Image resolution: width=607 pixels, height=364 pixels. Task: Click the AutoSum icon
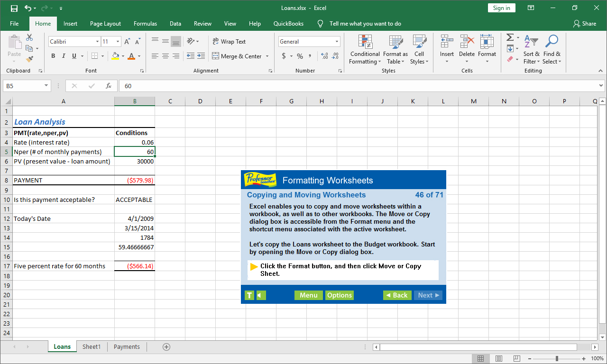510,38
